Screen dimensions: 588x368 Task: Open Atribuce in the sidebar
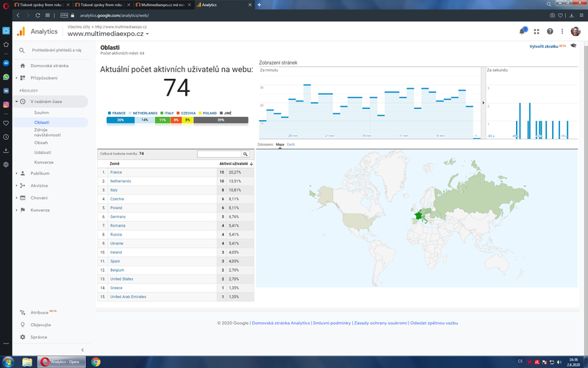[x=40, y=312]
